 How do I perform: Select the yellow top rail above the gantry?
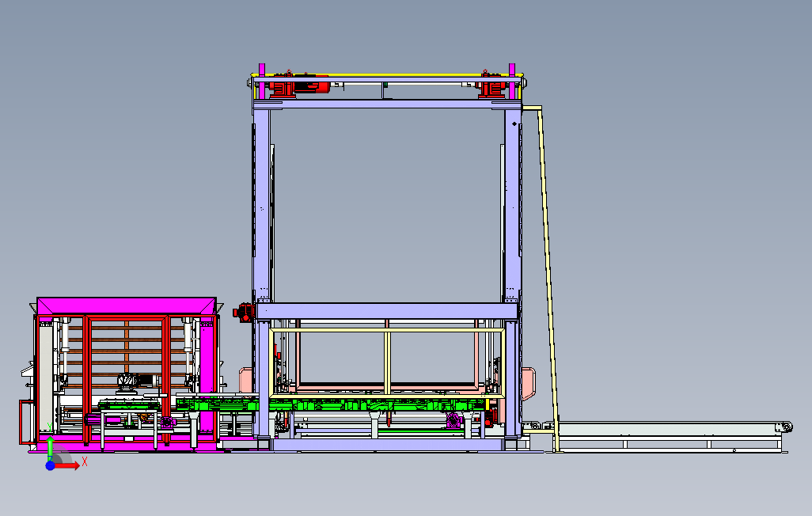(387, 75)
